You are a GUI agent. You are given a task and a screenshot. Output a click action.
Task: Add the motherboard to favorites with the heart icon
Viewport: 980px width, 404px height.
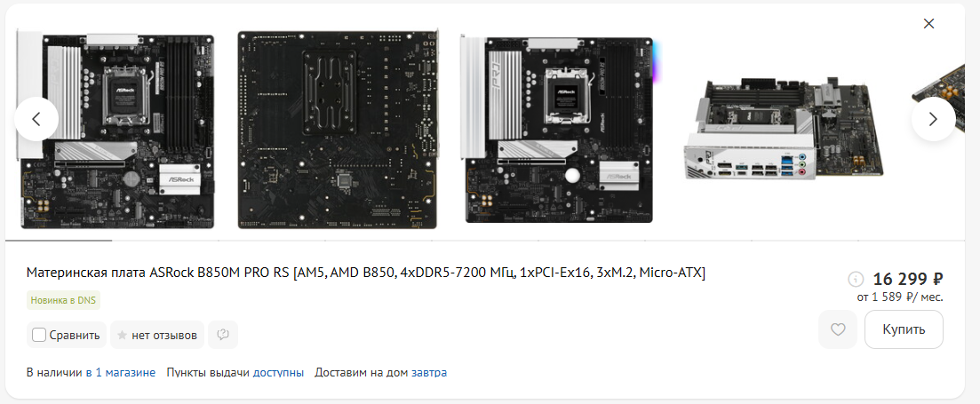[838, 329]
